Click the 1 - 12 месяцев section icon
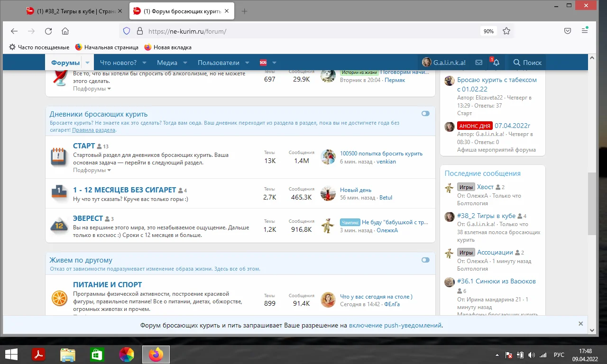The image size is (607, 364). (x=59, y=192)
